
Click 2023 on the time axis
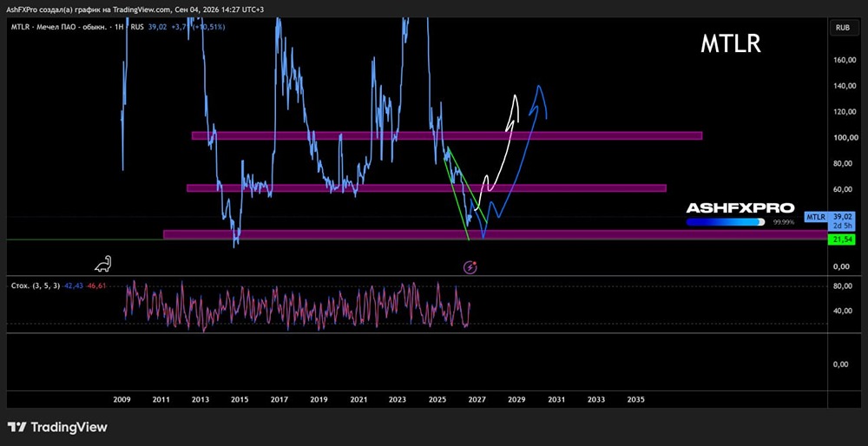[398, 399]
